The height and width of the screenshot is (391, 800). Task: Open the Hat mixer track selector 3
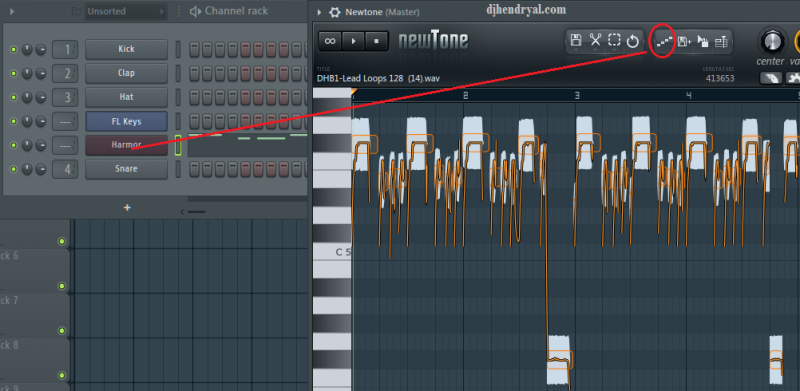pos(65,97)
